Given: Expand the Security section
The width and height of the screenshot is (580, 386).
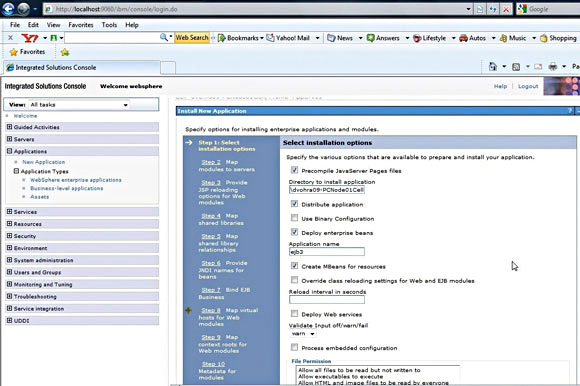Looking at the screenshot, I should (10, 236).
